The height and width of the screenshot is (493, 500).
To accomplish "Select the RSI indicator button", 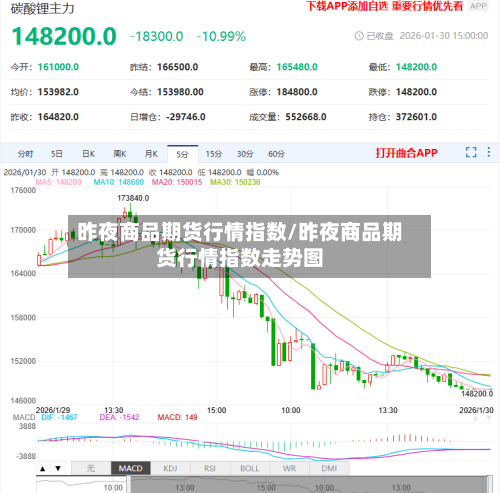I will pyautogui.click(x=210, y=468).
